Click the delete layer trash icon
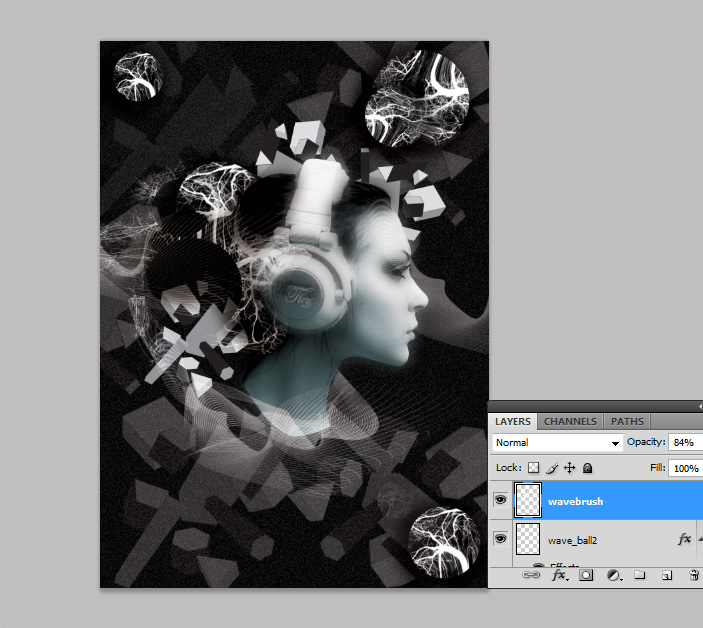Image resolution: width=703 pixels, height=628 pixels. [x=693, y=576]
